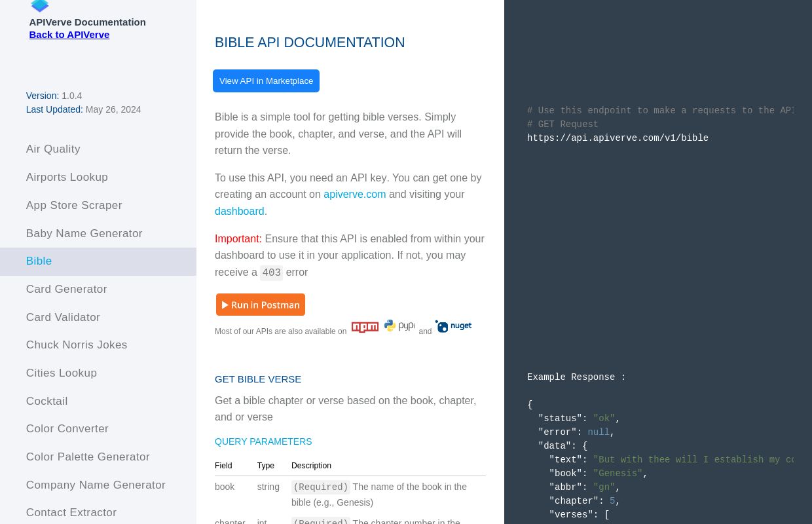Click the Run in Postman button
This screenshot has width=812, height=524.
pos(261,305)
